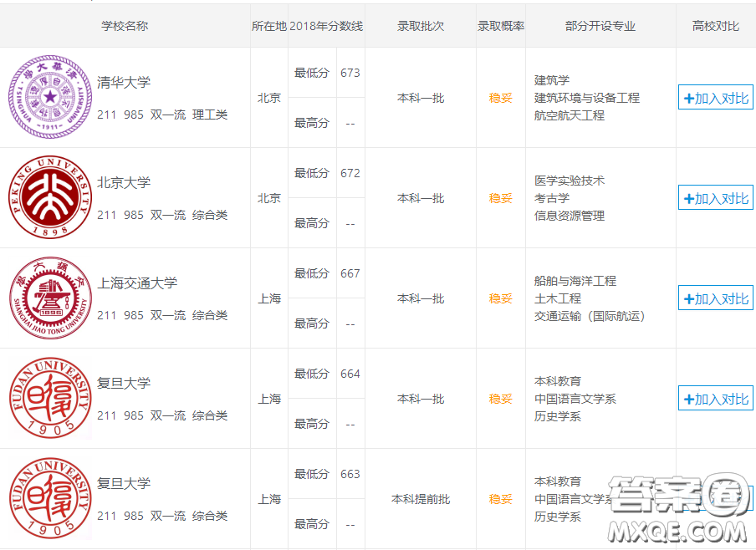This screenshot has height=550, width=756.
Task: Select 部分开设专业 column header
Action: click(x=600, y=26)
